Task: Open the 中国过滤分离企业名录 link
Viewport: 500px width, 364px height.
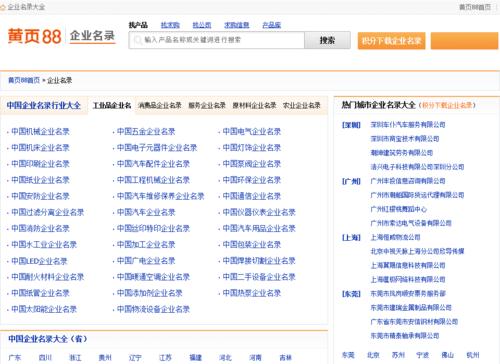Action: (x=48, y=212)
